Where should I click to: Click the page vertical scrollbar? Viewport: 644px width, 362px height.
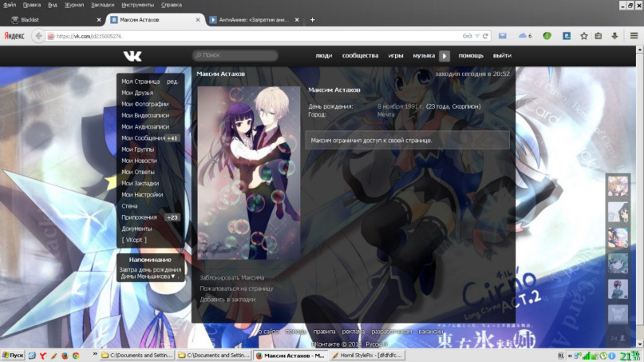[x=639, y=197]
